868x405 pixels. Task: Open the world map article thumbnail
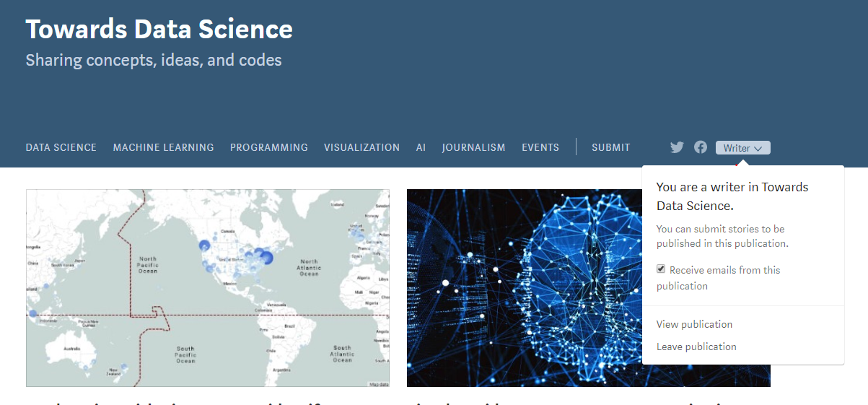point(208,288)
